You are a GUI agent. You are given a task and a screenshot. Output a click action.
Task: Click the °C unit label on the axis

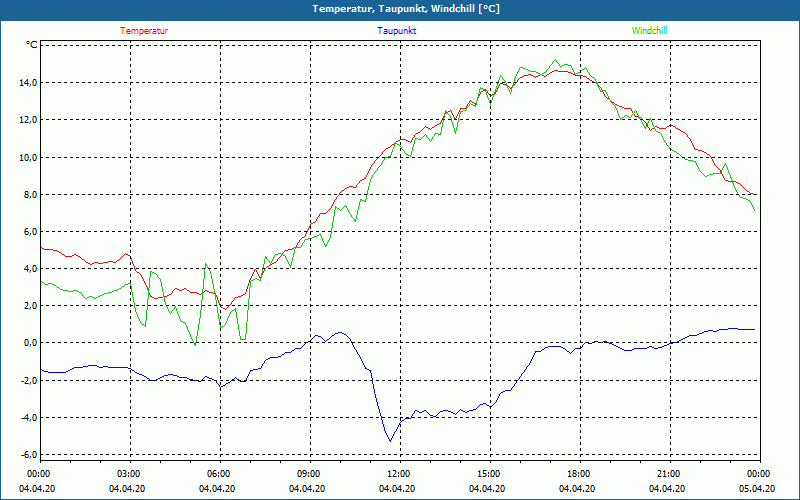click(32, 45)
